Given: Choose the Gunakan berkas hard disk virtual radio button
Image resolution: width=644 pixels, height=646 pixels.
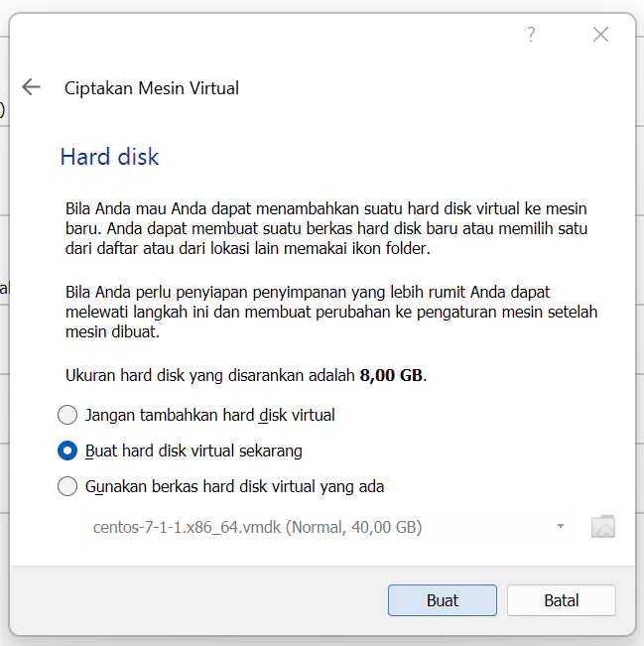Looking at the screenshot, I should pos(67,486).
